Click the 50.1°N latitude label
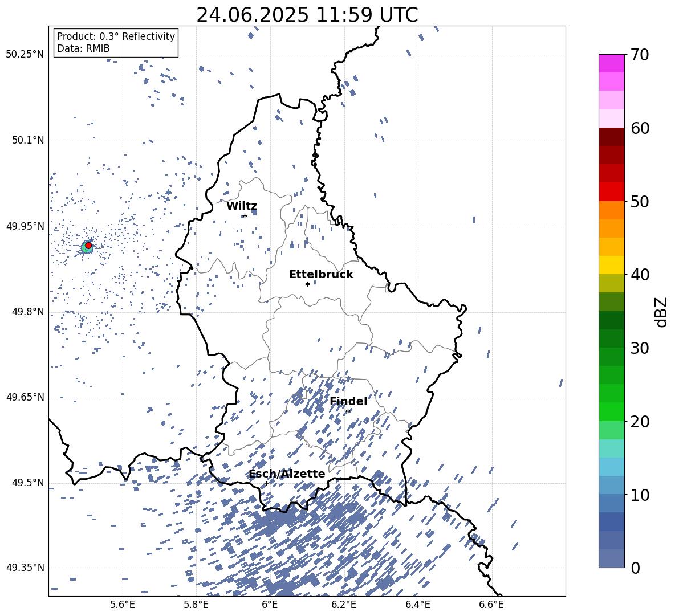The width and height of the screenshot is (675, 616). [x=27, y=140]
